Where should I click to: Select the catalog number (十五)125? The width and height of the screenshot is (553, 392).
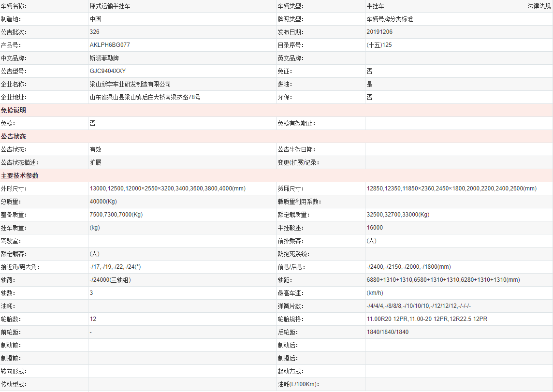pyautogui.click(x=379, y=45)
